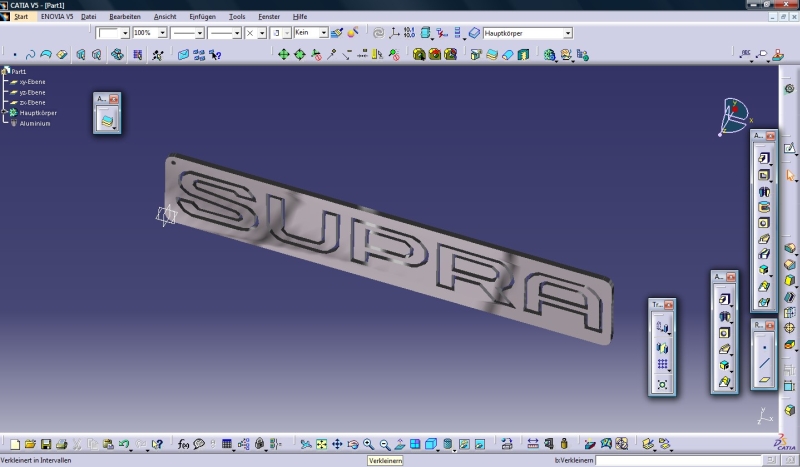
Task: Click the New document icon
Action: (x=15, y=444)
